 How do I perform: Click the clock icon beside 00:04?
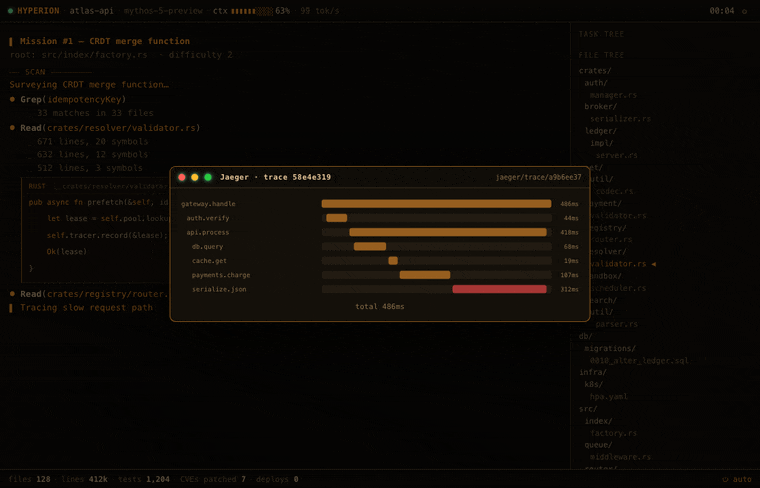tap(744, 11)
